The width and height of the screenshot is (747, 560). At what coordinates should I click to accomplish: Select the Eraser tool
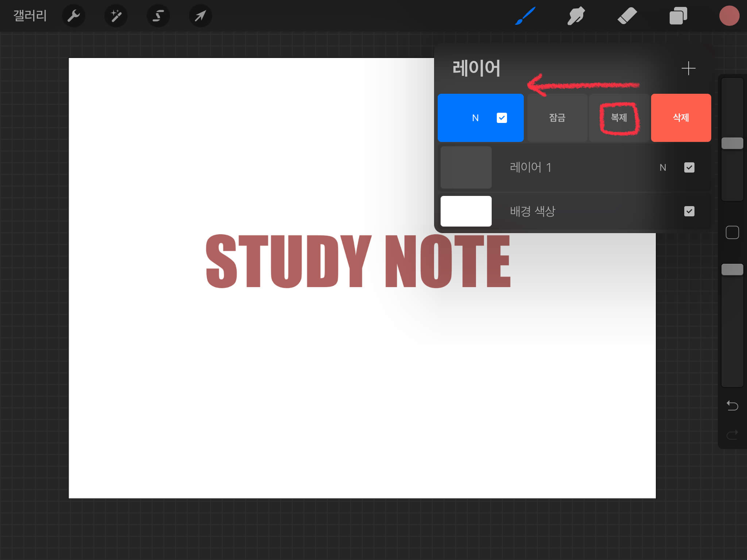click(627, 16)
